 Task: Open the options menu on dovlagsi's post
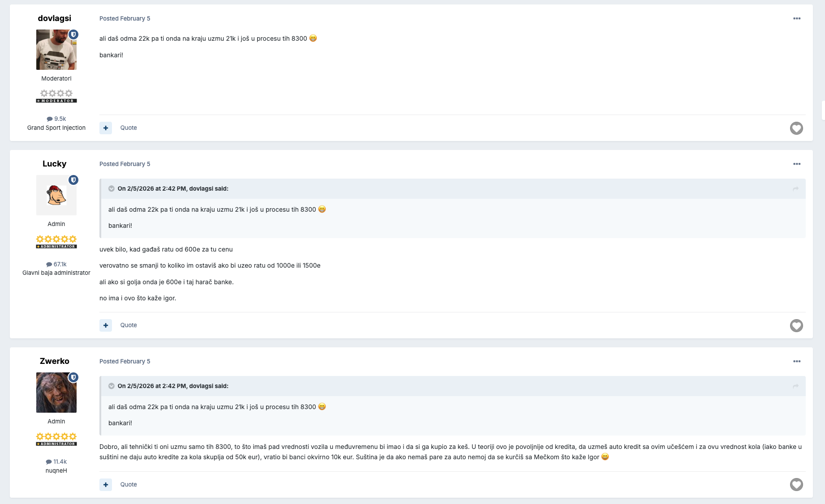pos(796,18)
